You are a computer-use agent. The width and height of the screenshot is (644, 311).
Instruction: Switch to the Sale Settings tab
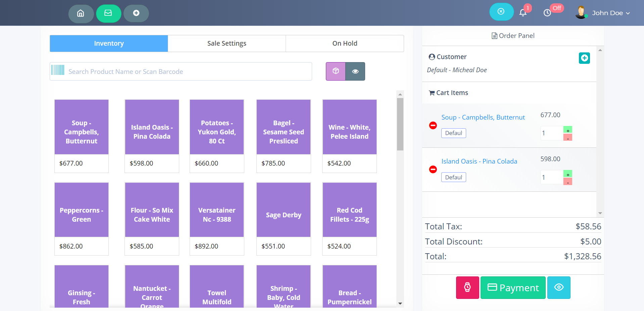pos(227,43)
